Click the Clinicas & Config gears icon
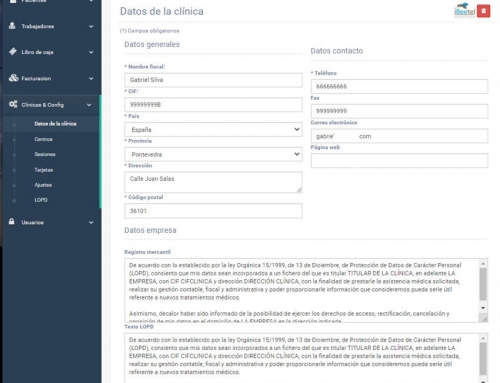Screen dimensions: 500x383 [13, 104]
